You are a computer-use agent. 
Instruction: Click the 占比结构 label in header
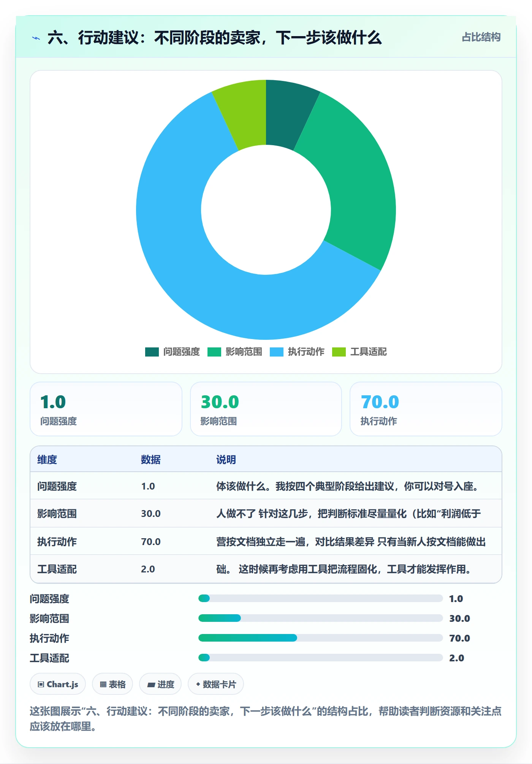click(x=481, y=37)
